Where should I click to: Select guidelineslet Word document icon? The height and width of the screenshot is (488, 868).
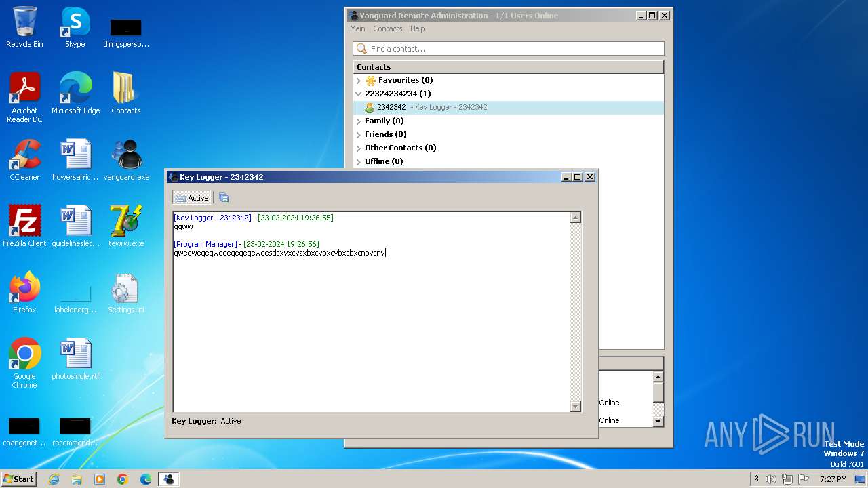click(75, 226)
